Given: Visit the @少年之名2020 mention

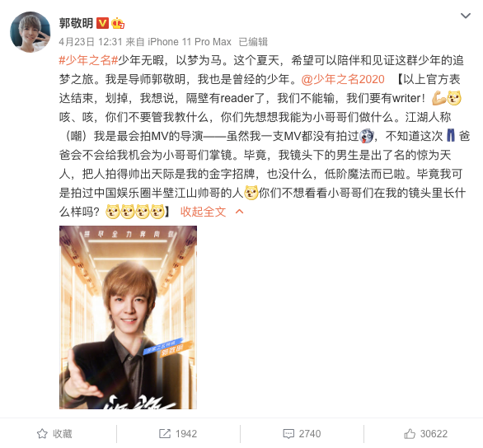Looking at the screenshot, I should coord(343,79).
